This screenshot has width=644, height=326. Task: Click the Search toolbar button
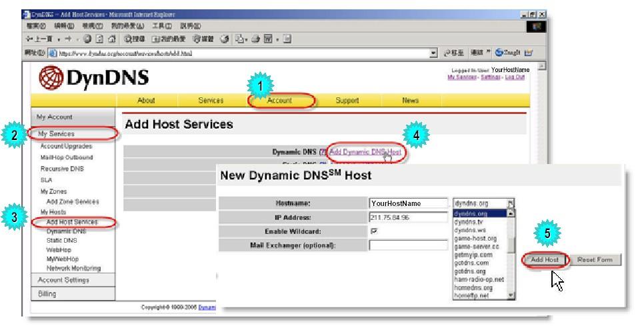click(135, 39)
